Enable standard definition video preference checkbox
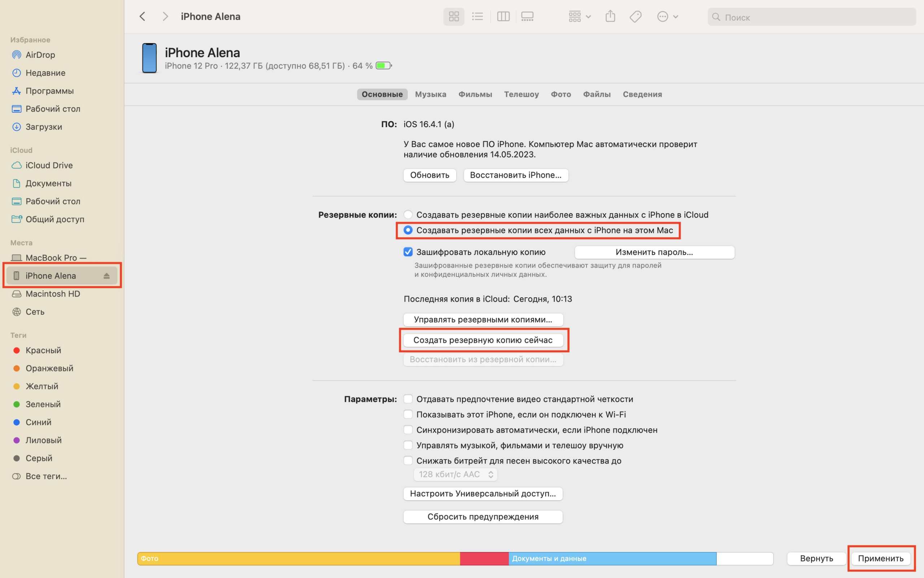Image resolution: width=924 pixels, height=578 pixels. point(408,399)
